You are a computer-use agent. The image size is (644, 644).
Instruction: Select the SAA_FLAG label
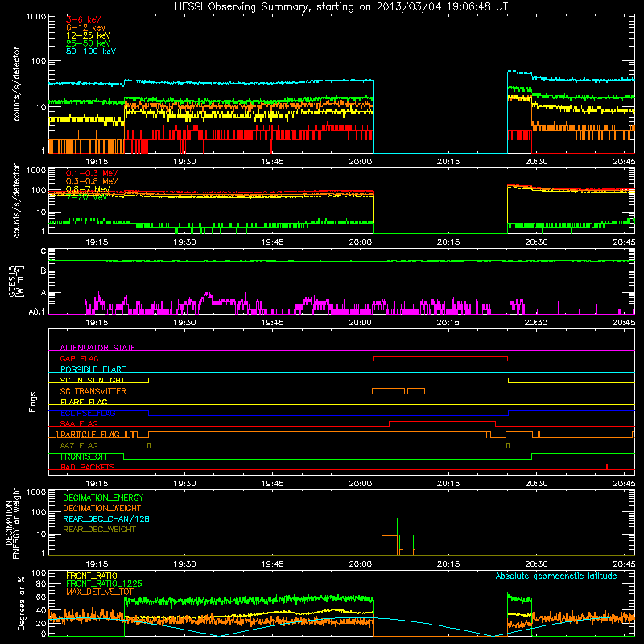pyautogui.click(x=79, y=423)
